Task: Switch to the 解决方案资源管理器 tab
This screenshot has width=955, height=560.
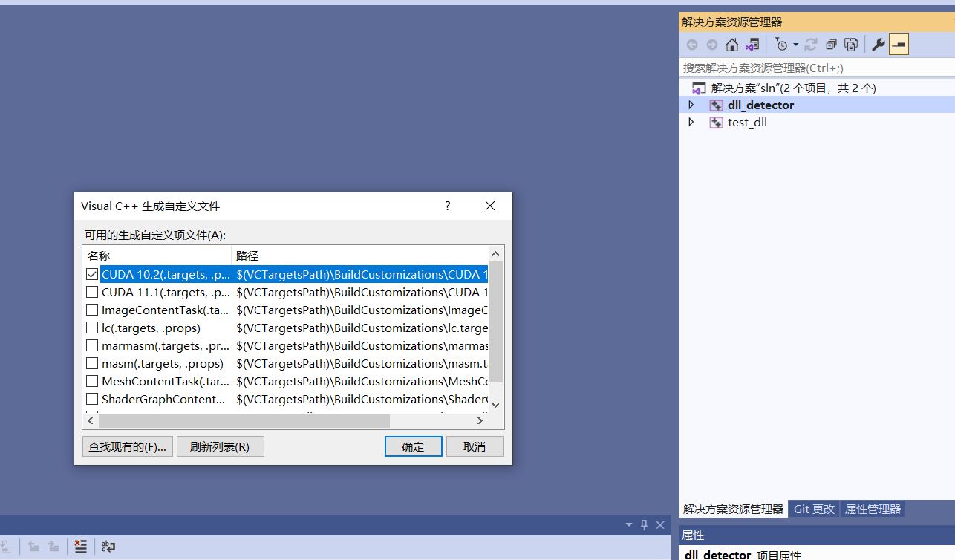Action: [733, 509]
